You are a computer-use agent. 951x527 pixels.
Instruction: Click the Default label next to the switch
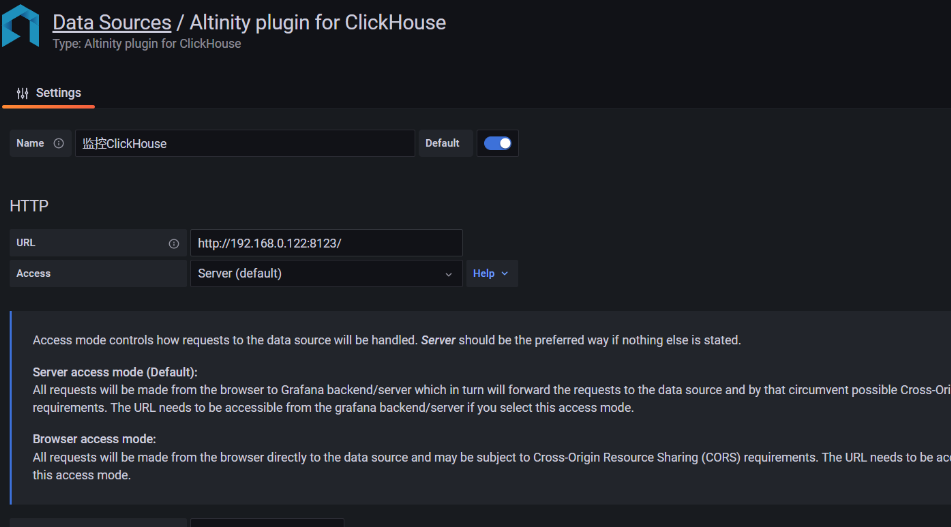[x=442, y=144]
